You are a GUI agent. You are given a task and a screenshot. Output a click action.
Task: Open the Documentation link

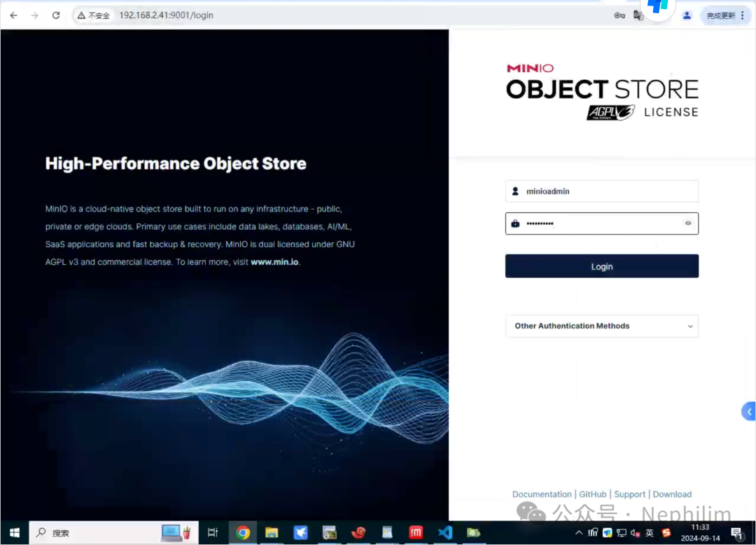tap(541, 495)
